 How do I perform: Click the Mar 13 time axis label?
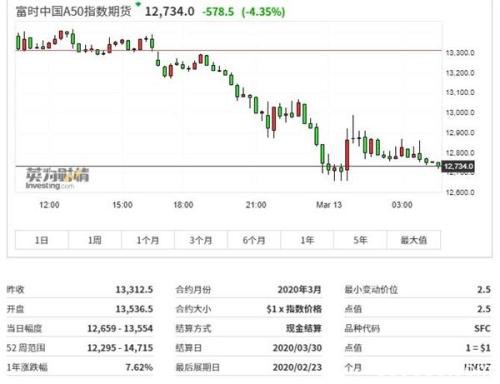(329, 205)
